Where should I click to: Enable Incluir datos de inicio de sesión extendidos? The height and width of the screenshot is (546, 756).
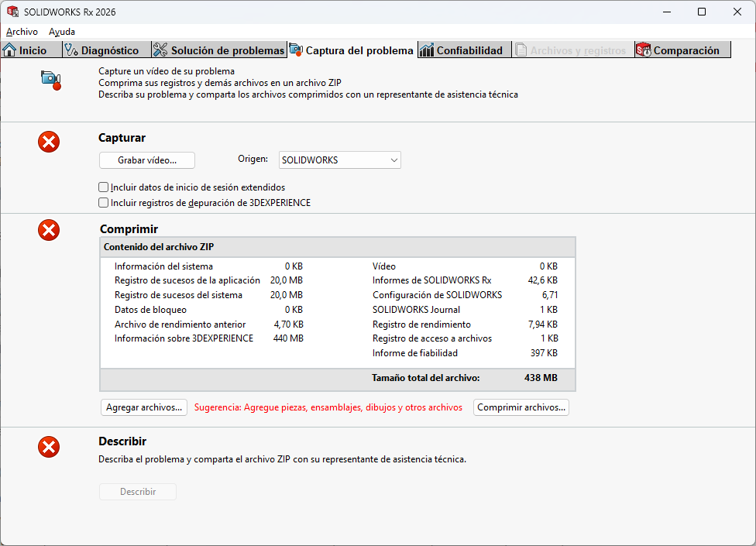click(x=103, y=187)
